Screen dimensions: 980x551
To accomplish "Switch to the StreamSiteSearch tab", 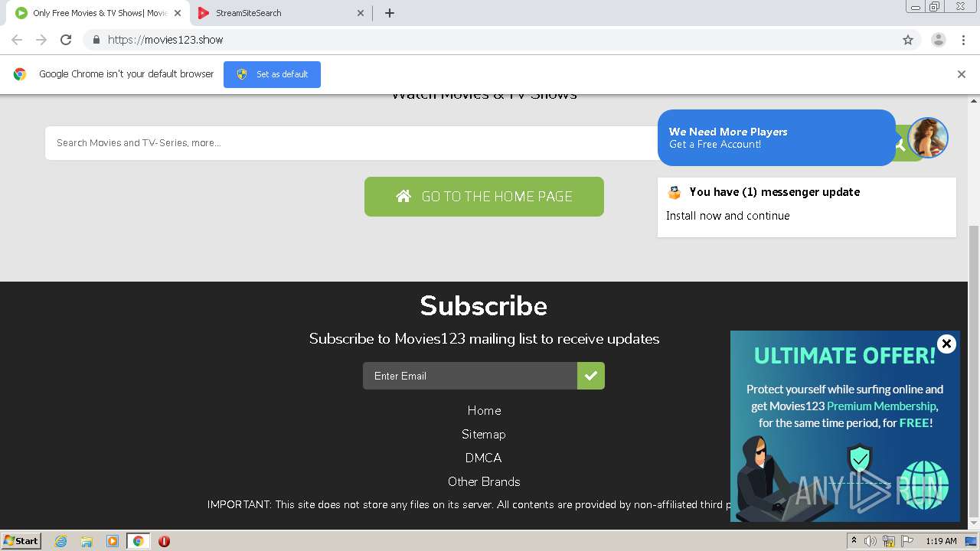I will (x=280, y=13).
